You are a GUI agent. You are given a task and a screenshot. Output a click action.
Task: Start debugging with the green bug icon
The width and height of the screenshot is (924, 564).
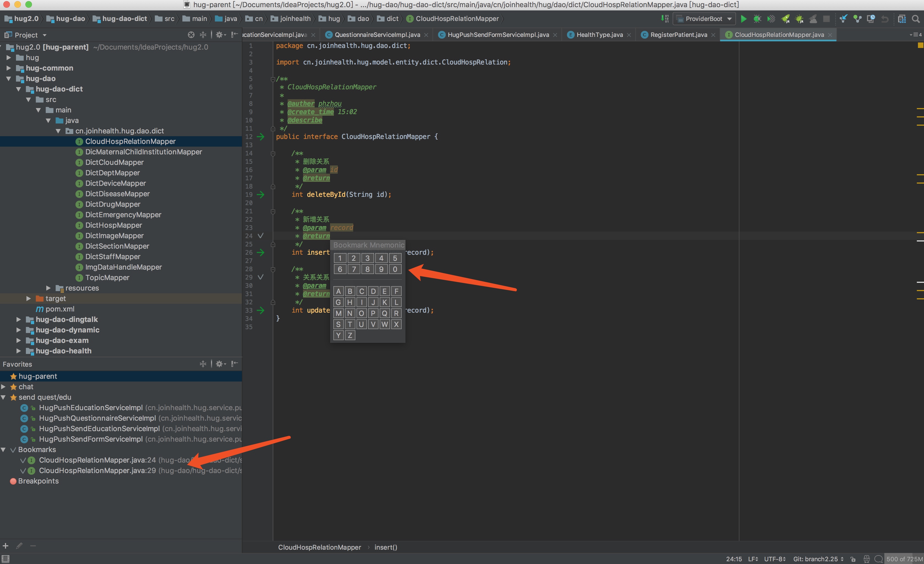click(757, 19)
